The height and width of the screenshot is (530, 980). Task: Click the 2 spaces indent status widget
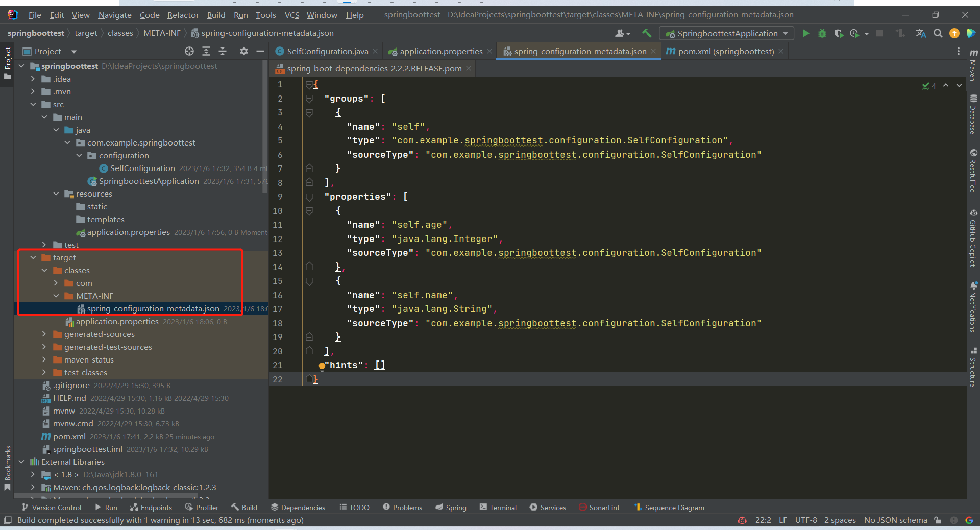point(840,520)
